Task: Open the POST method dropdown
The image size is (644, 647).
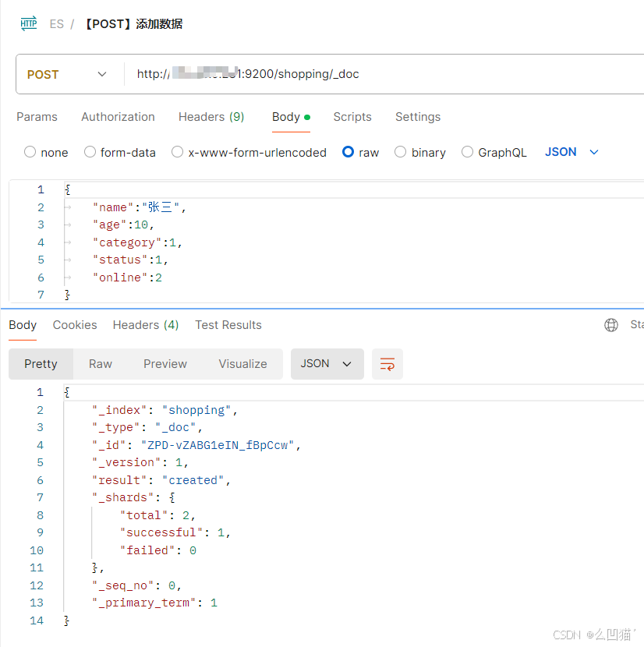Action: (68, 74)
